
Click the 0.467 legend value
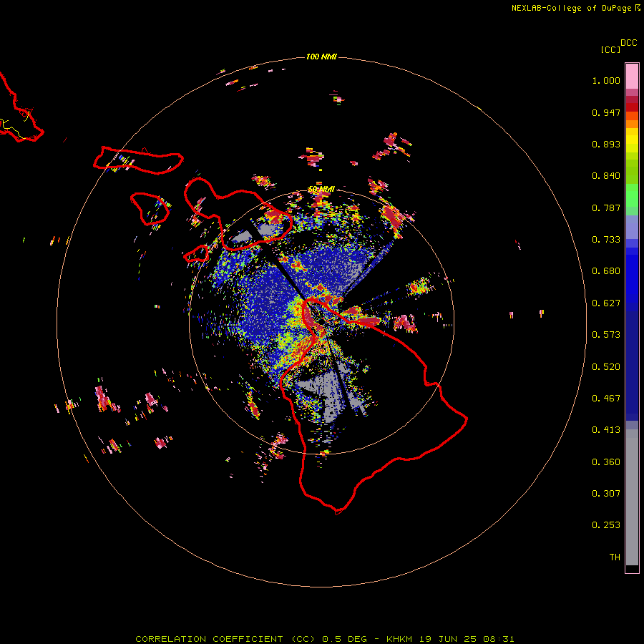(x=606, y=399)
